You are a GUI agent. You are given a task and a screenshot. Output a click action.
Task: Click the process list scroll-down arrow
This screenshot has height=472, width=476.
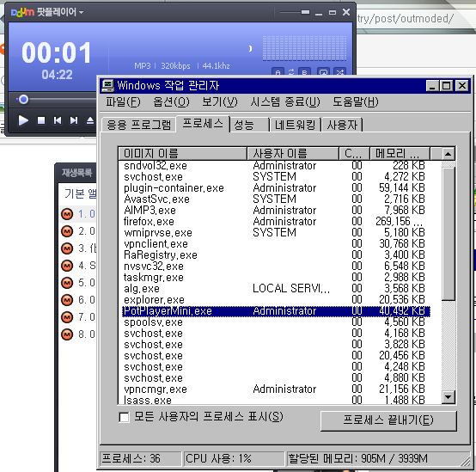[x=448, y=396]
